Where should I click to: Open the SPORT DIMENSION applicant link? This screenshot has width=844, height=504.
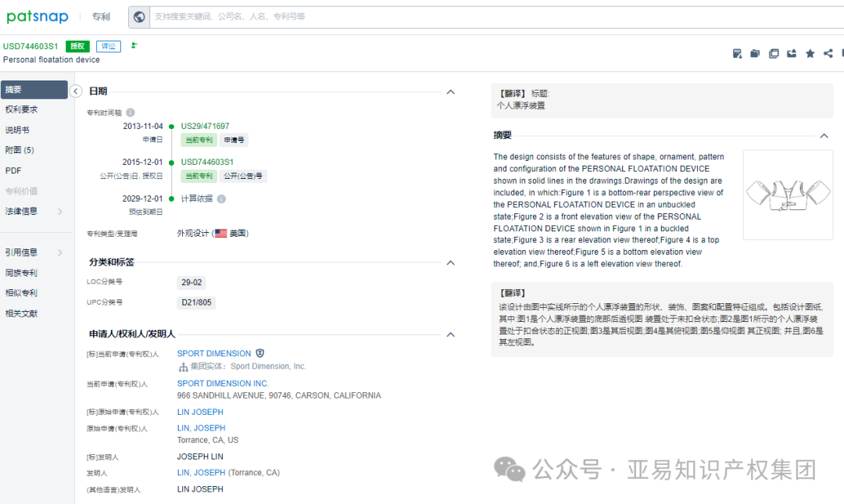(x=213, y=352)
